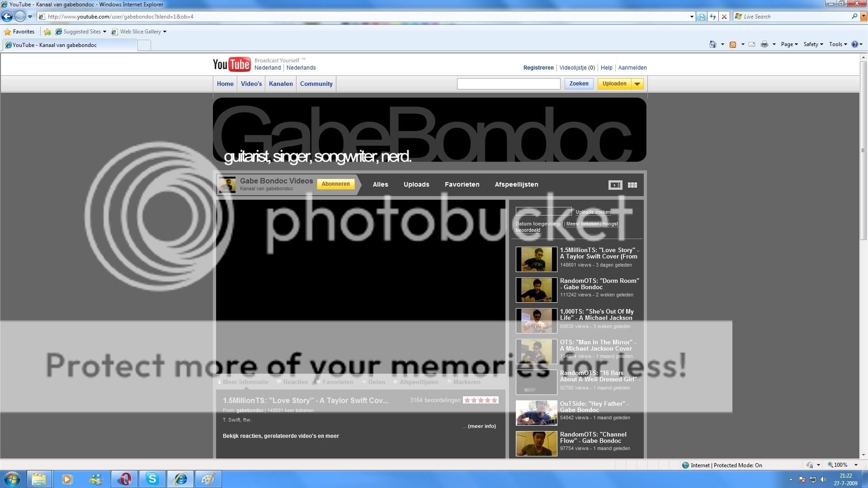The height and width of the screenshot is (488, 868).
Task: Select the Alles channel tab
Action: point(380,184)
